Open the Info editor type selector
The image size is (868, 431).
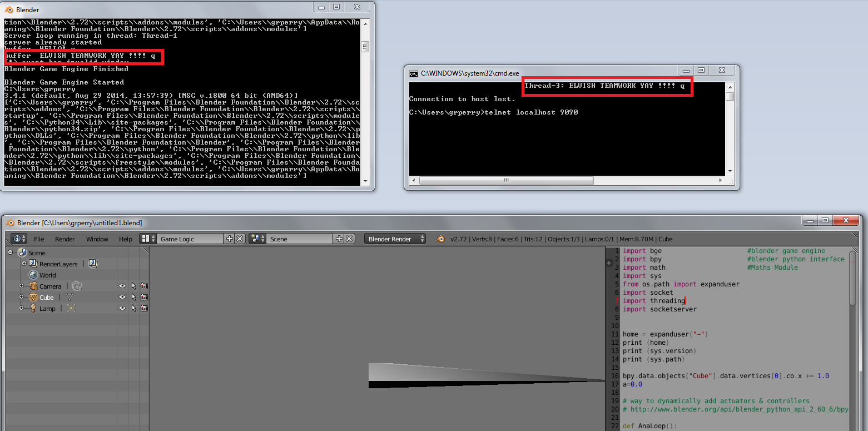pos(19,239)
